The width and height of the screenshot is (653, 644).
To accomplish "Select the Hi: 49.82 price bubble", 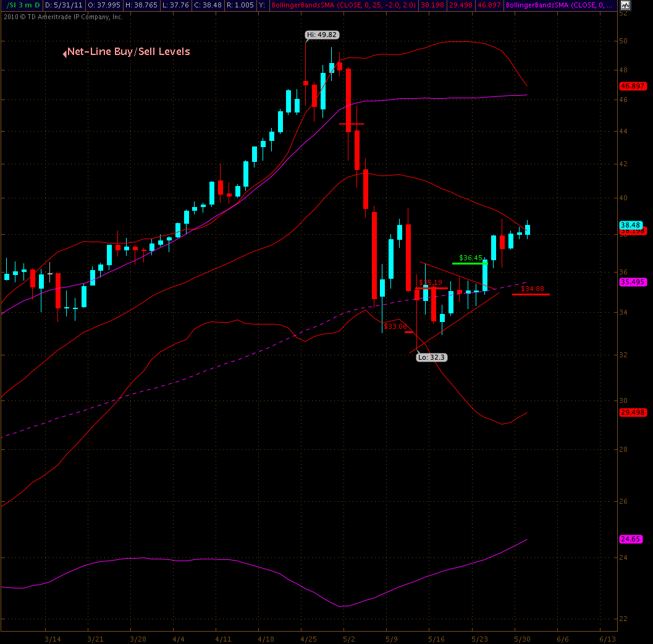I will pyautogui.click(x=322, y=35).
